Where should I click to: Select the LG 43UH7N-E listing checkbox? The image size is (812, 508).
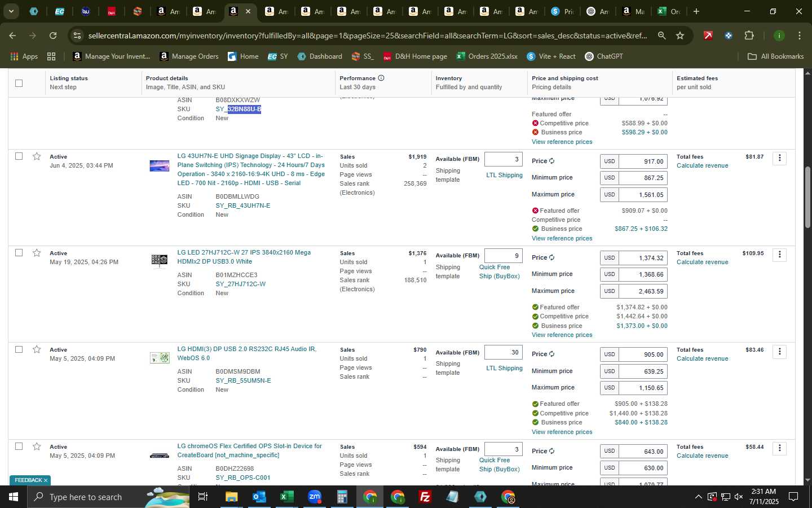(19, 156)
